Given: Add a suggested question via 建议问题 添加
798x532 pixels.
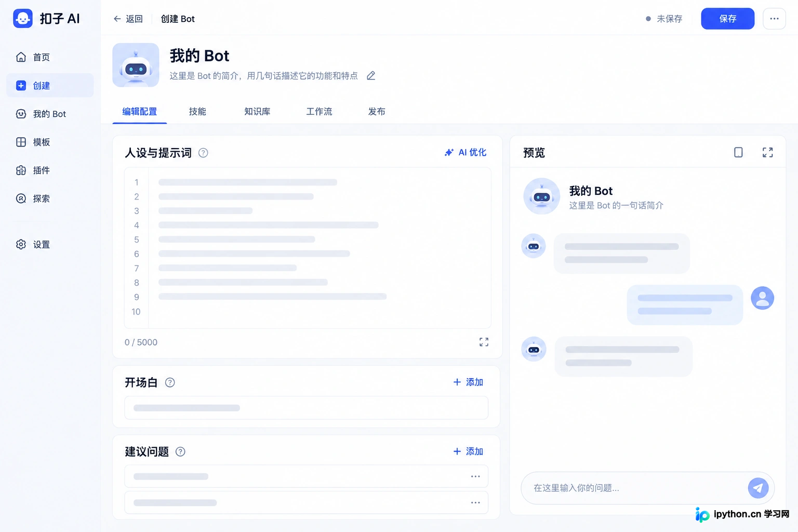Looking at the screenshot, I should coord(469,451).
